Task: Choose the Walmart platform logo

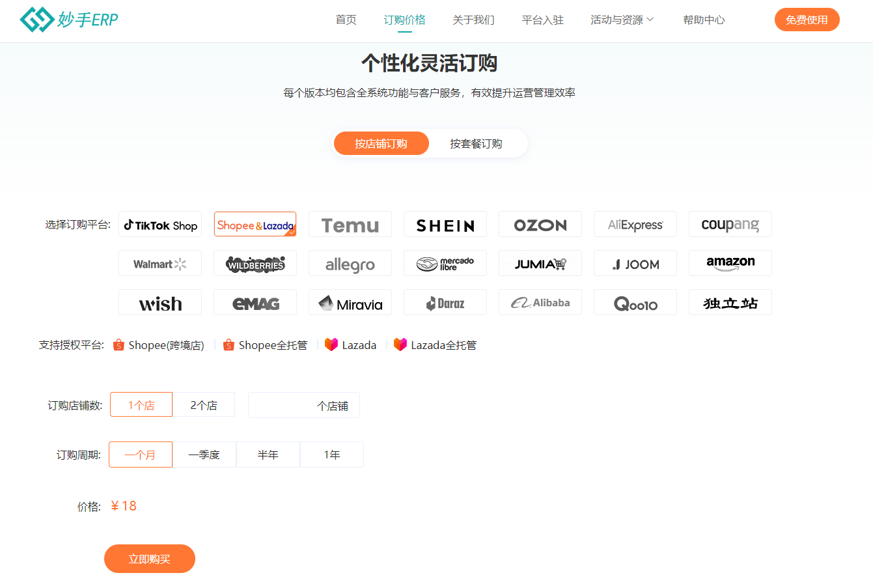Action: [160, 264]
